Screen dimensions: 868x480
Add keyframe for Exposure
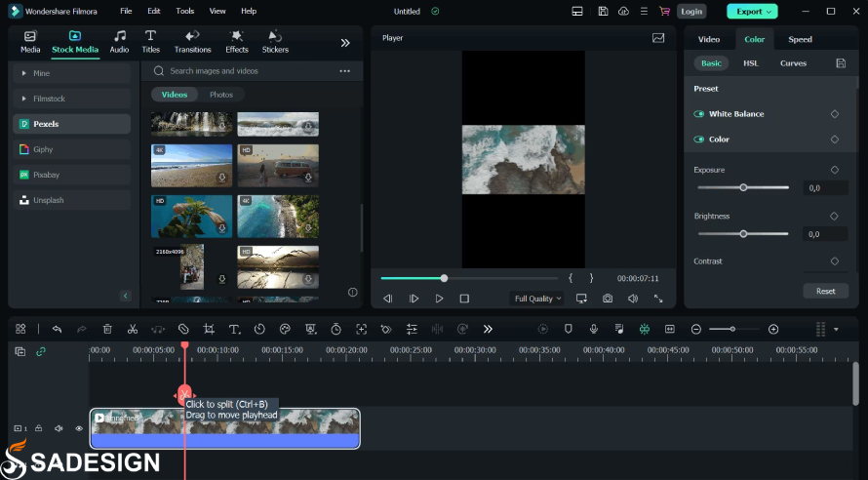point(835,170)
